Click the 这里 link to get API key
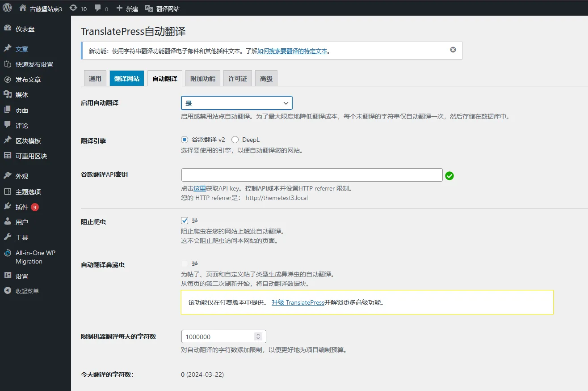 (x=199, y=188)
